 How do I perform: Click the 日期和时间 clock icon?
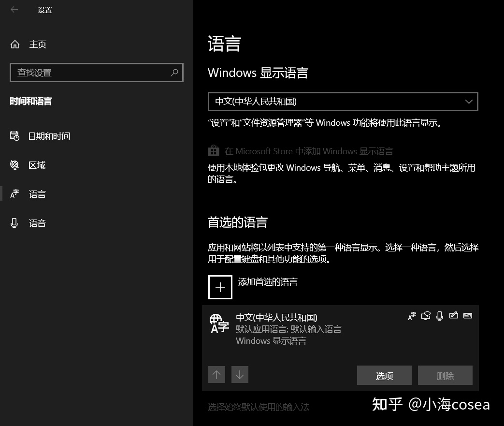14,136
